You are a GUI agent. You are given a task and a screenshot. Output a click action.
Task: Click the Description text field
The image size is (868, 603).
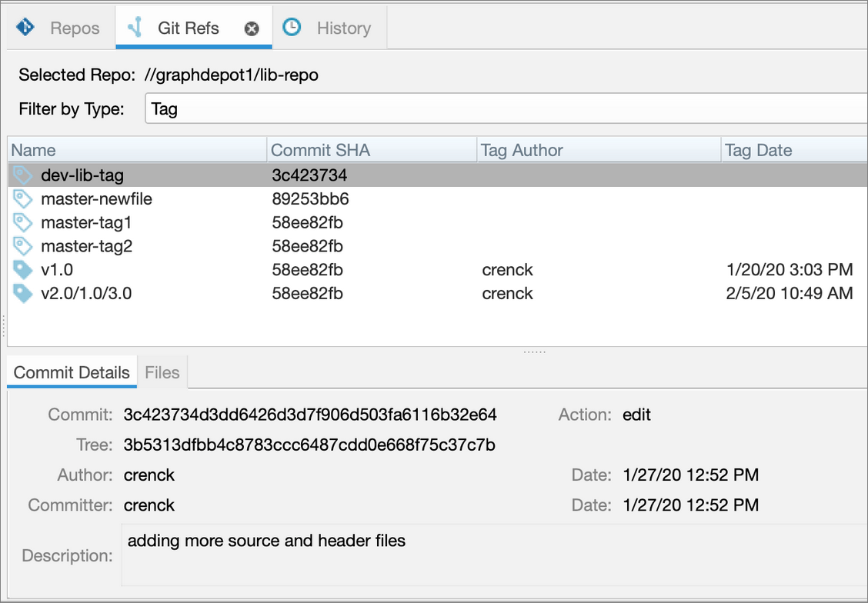pos(492,555)
